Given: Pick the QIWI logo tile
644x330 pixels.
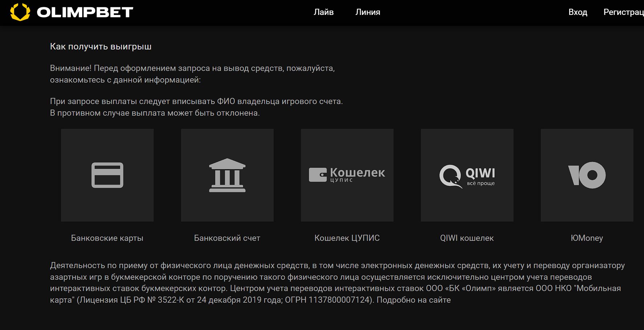Looking at the screenshot, I should [x=467, y=175].
